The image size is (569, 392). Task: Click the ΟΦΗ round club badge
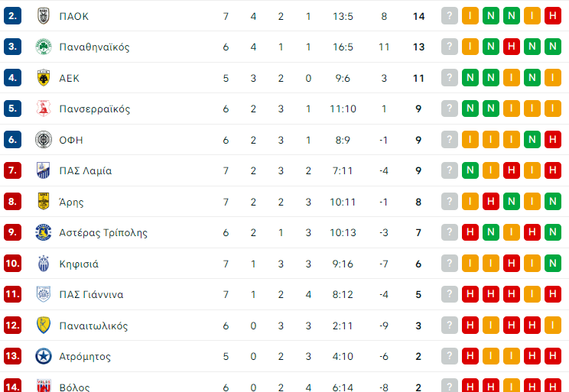43,140
